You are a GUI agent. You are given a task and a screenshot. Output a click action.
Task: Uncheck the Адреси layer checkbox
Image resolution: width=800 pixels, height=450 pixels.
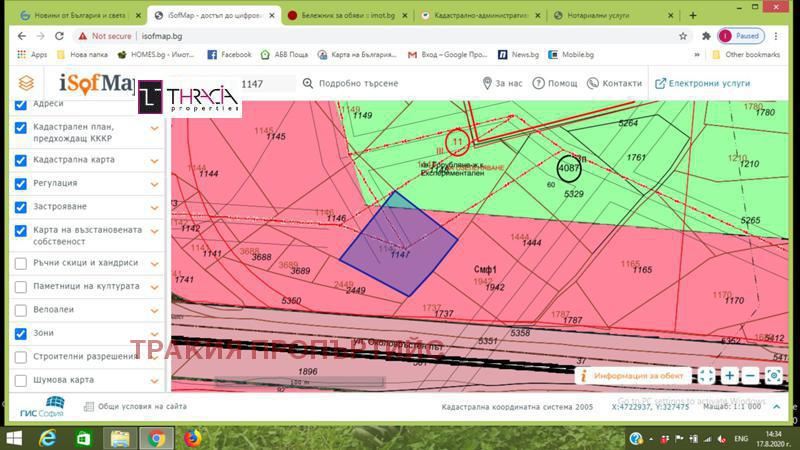coord(20,104)
